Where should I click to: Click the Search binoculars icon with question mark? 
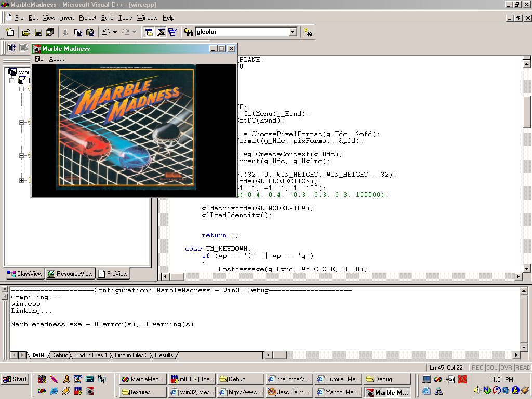308,32
